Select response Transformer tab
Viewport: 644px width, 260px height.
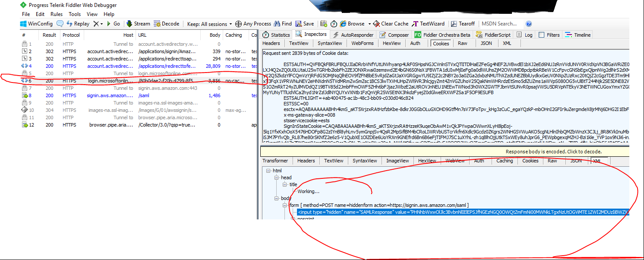coord(275,161)
